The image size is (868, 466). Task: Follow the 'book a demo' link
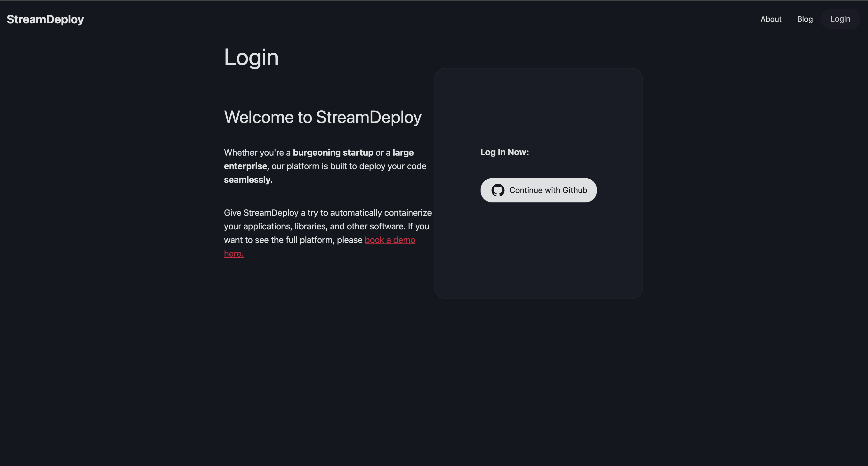[x=390, y=240]
